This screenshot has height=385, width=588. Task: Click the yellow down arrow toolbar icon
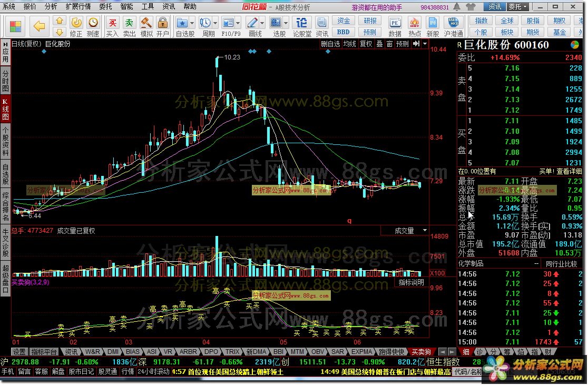(x=59, y=32)
